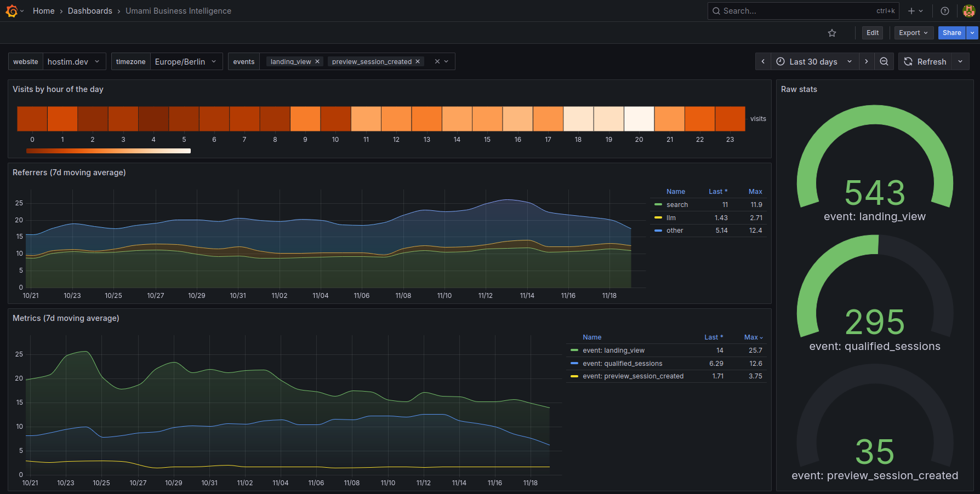Open the hostim.dev website variable dropdown
980x494 pixels.
click(74, 61)
